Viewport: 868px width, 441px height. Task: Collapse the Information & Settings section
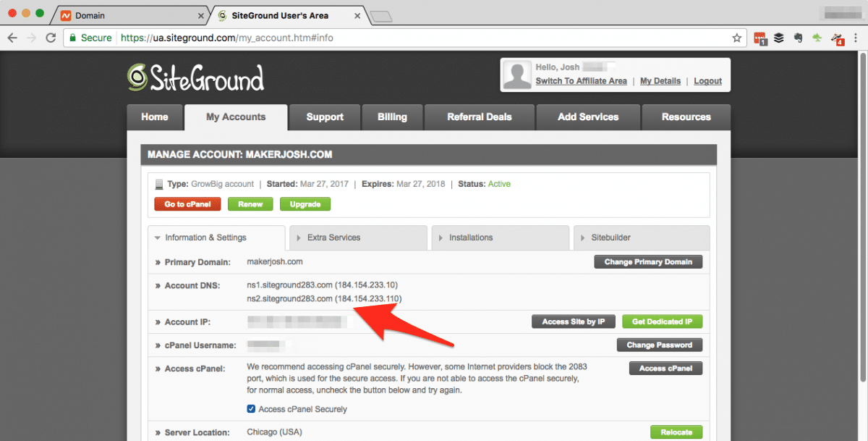click(x=216, y=238)
